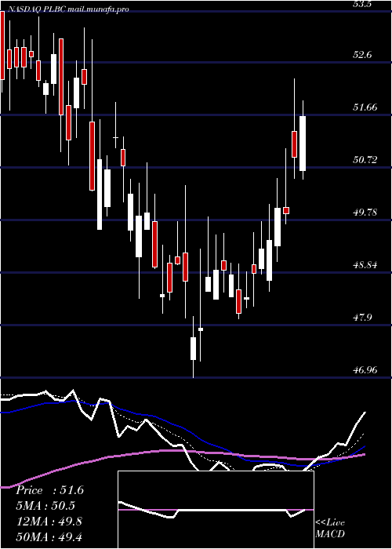Click the MACD inset chart panel
Screen dimensions: 392x549
[216, 510]
